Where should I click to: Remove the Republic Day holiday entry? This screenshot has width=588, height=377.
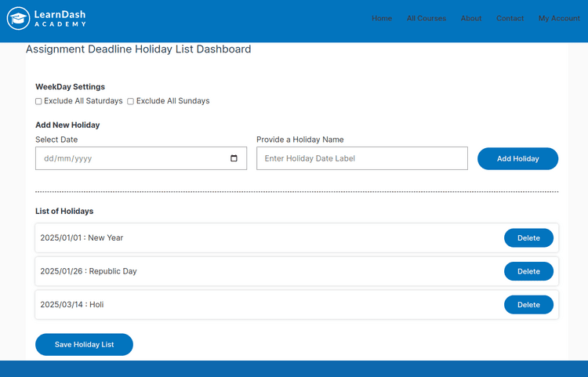(528, 271)
